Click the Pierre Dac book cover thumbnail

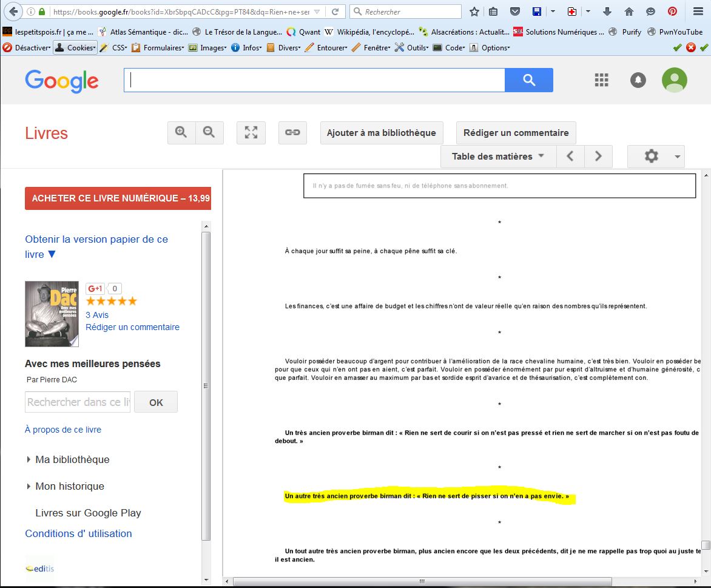click(52, 314)
